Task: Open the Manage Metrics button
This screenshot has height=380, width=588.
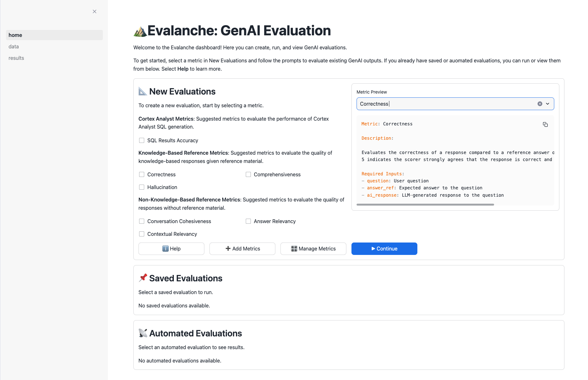Action: (313, 249)
